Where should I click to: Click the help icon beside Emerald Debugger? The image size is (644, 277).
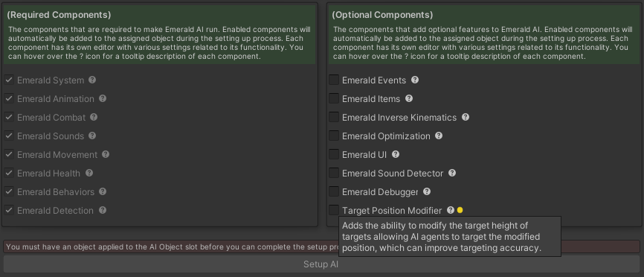click(427, 191)
